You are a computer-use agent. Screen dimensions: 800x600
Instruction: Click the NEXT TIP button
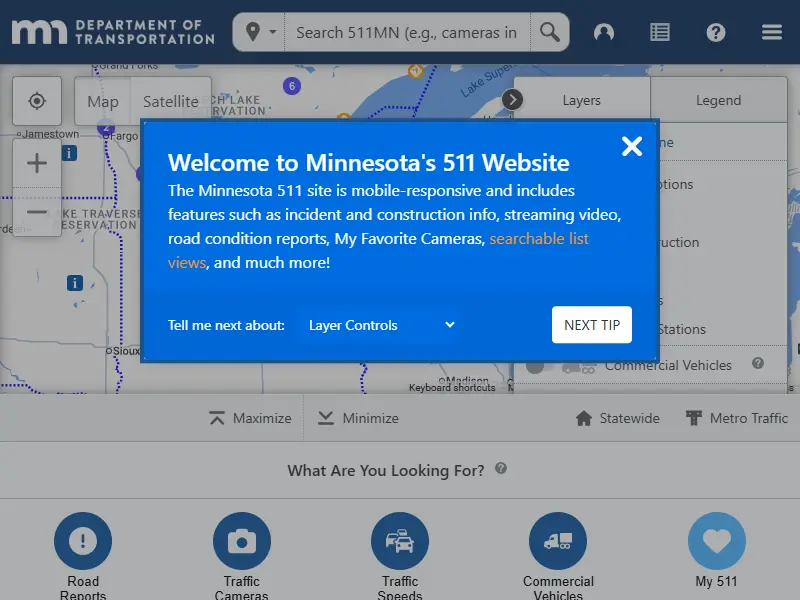click(x=592, y=324)
